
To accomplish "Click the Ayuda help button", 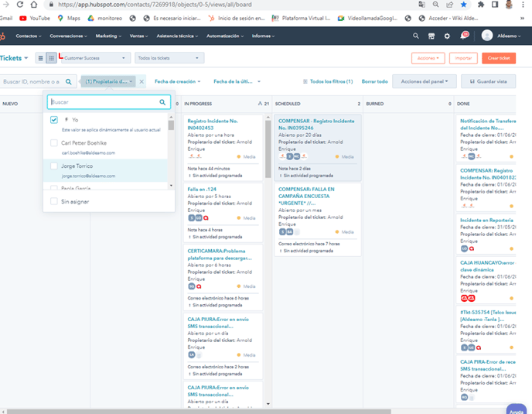I will 517,410.
